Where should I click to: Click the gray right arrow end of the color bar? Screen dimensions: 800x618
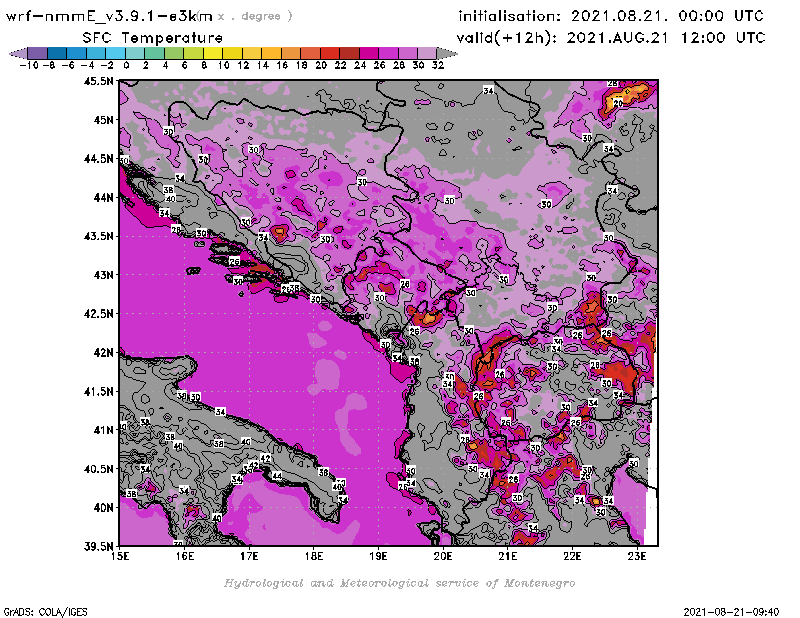tap(446, 53)
